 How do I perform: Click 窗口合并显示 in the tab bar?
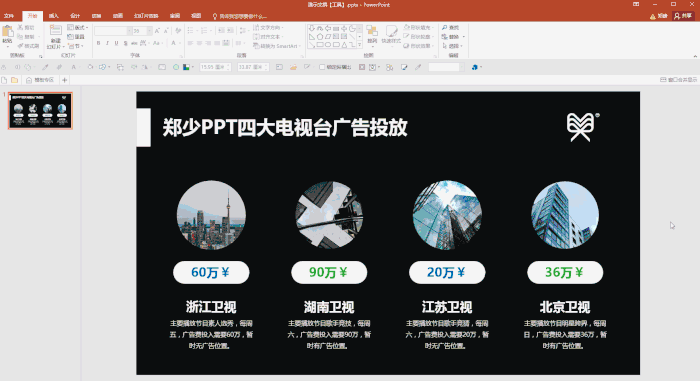[679, 80]
